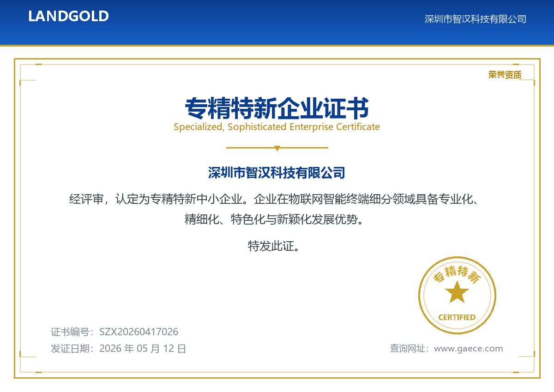Click the certificate number SZX20260417026
The width and height of the screenshot is (554, 392).
coord(139,332)
